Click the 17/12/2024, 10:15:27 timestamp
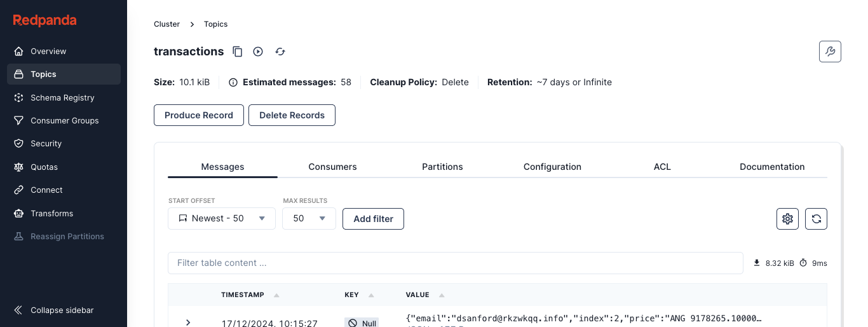 [269, 323]
